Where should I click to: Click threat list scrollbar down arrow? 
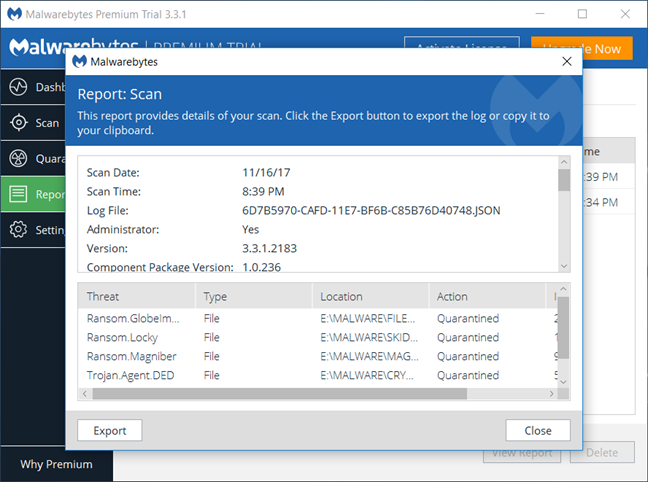point(563,382)
